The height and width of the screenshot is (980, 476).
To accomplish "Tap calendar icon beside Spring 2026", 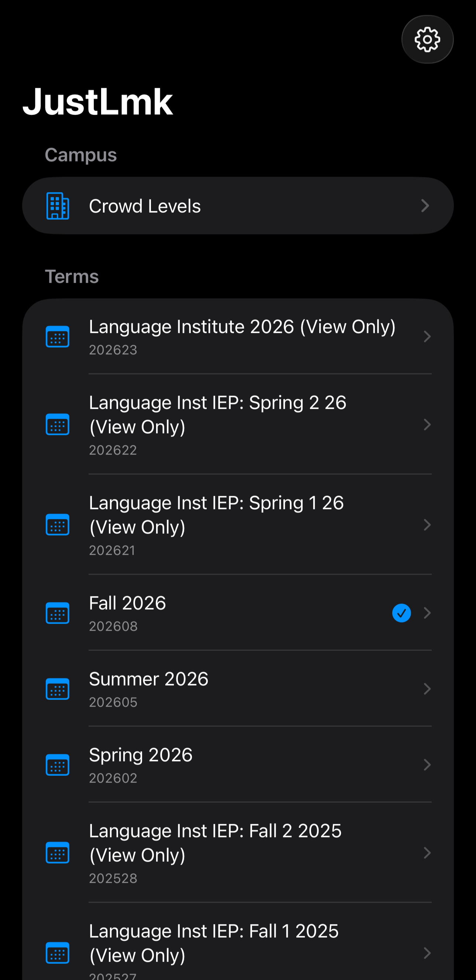I will (58, 765).
